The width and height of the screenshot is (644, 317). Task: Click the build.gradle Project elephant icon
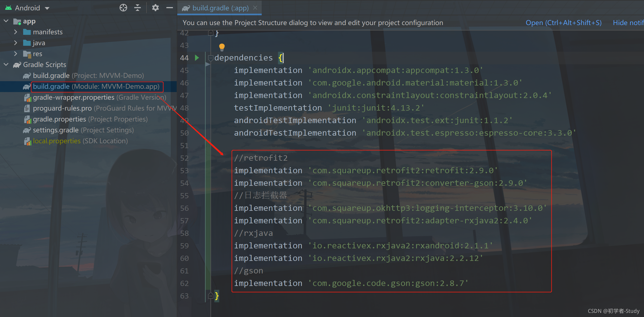click(x=27, y=76)
